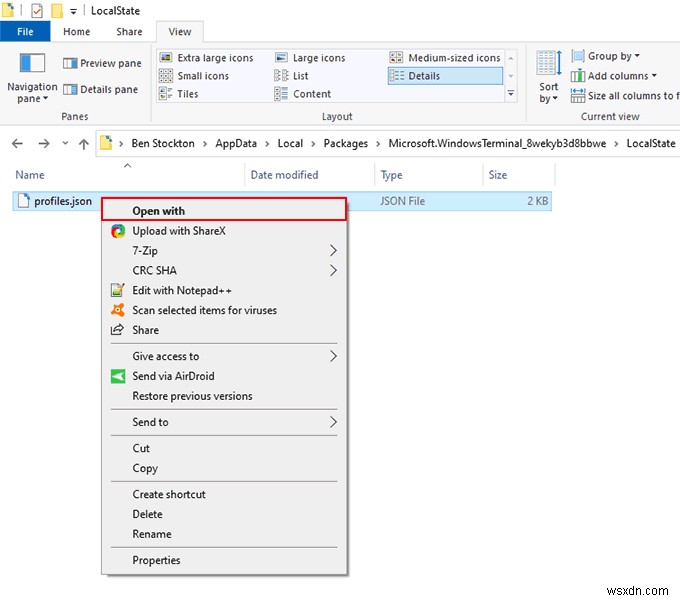Expand chevron after Ben Stockton breadcrumb

[x=205, y=144]
